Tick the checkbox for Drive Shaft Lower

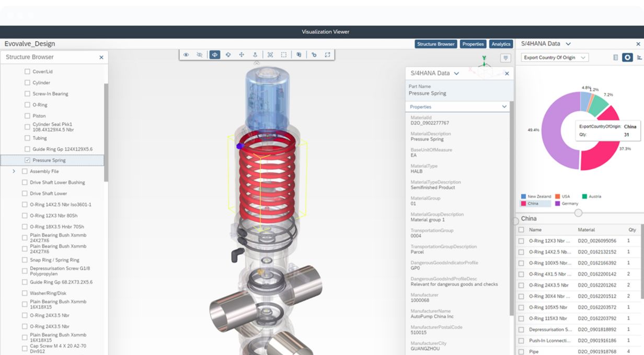coord(25,194)
